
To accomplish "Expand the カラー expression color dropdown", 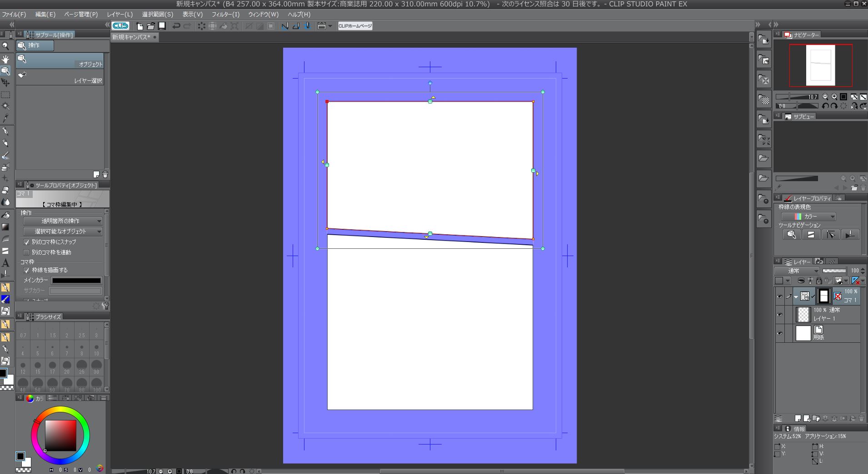I will click(x=808, y=217).
